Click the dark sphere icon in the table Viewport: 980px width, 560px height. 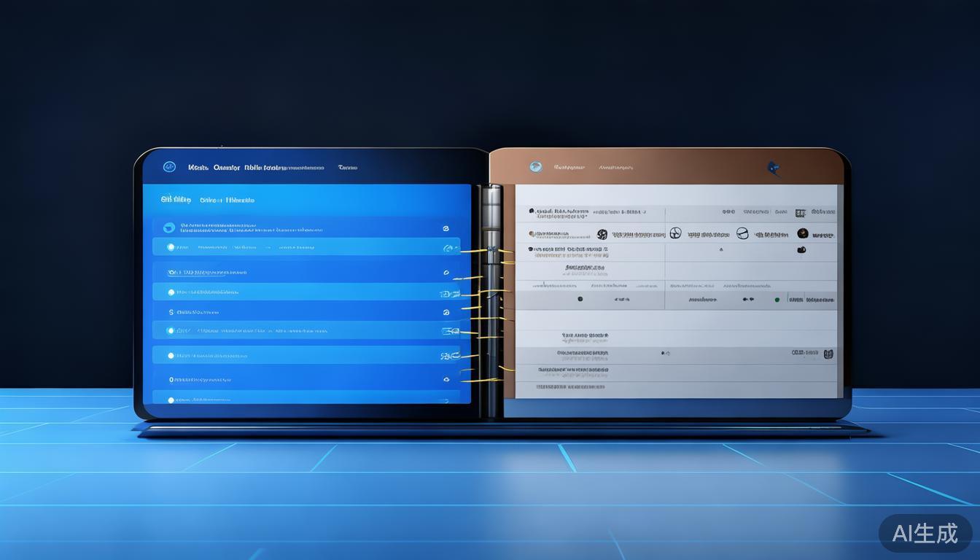tap(802, 233)
